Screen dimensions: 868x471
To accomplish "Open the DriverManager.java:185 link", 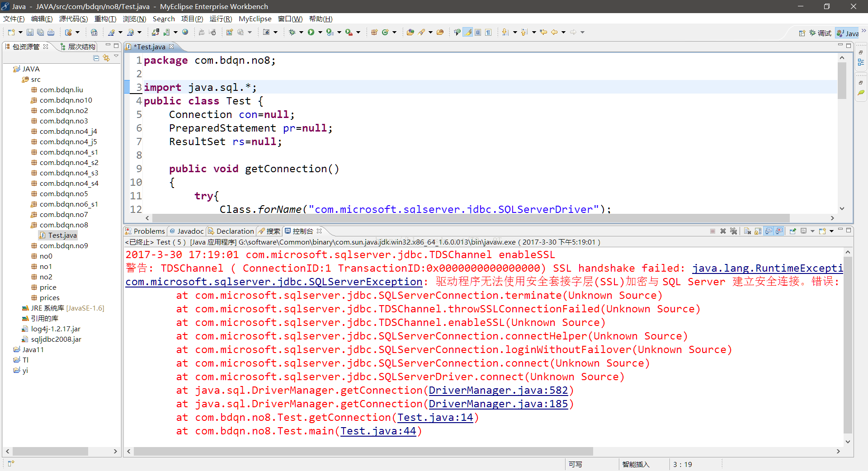I will (498, 404).
